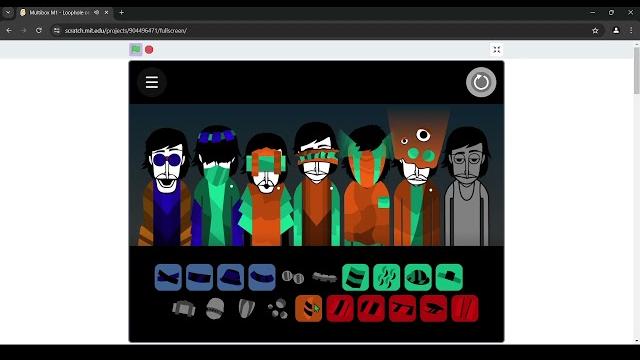
Task: Open the hamburger menu in the game
Action: point(152,82)
